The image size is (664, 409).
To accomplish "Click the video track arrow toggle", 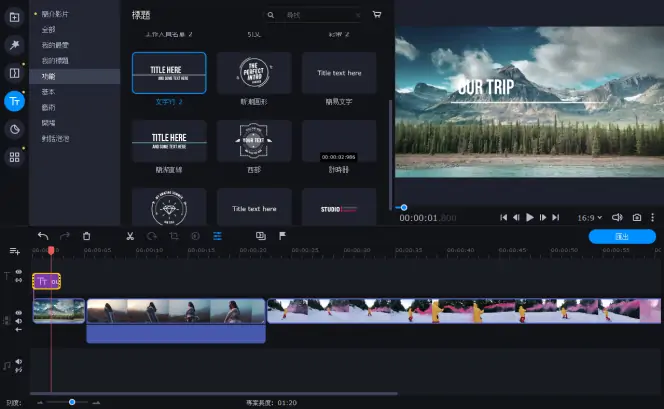I will [19, 329].
